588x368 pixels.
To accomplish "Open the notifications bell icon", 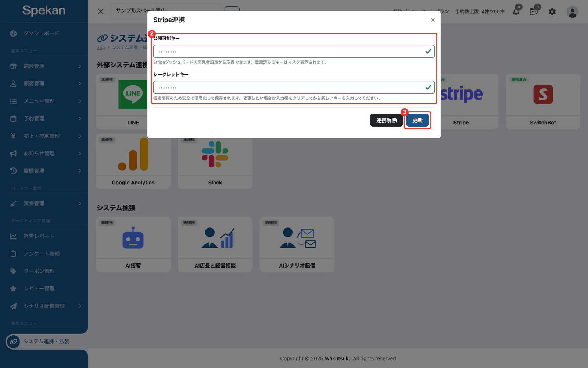I will [516, 12].
